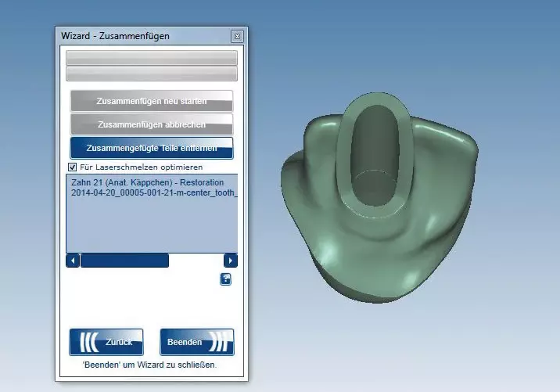Click the upper progress bar in the wizard
The width and height of the screenshot is (560, 392).
[151, 58]
